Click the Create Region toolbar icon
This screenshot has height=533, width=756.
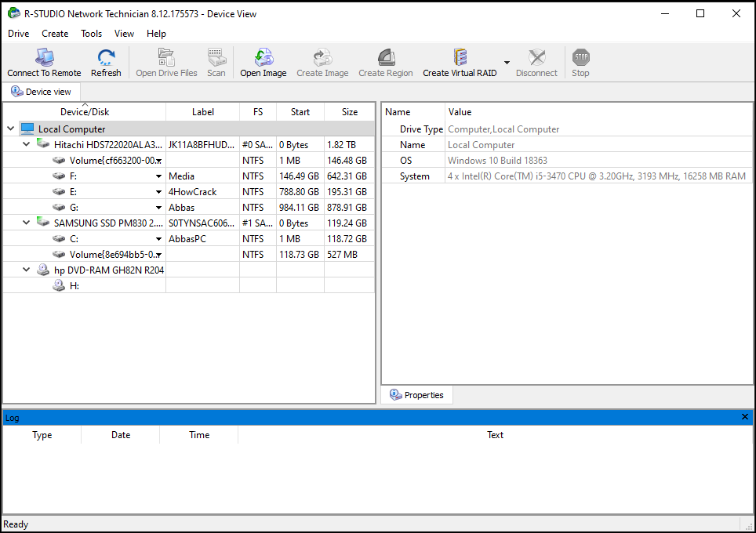386,57
